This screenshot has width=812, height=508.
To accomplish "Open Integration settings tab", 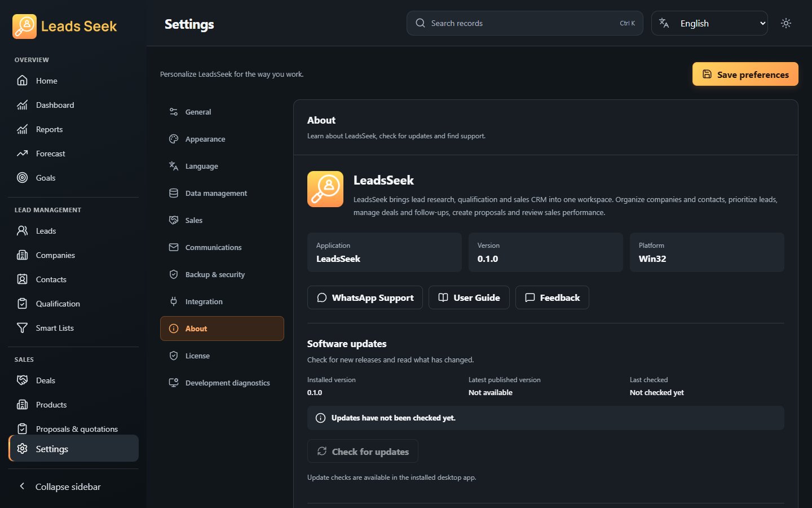I will (x=222, y=301).
